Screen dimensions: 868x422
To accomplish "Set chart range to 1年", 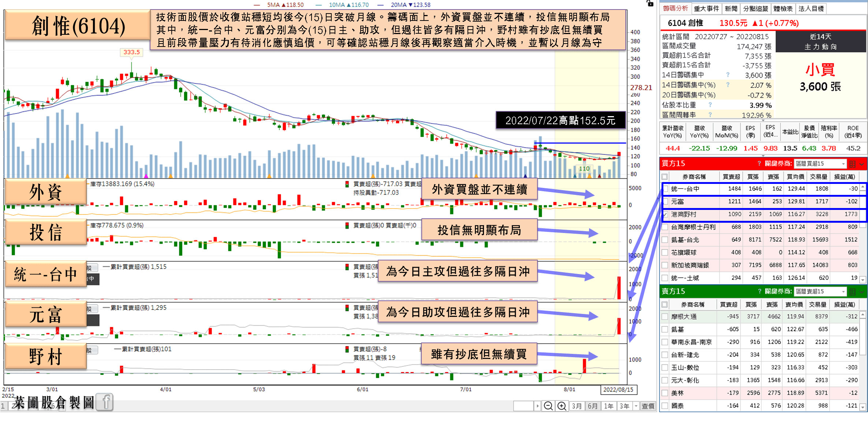I will click(609, 406).
